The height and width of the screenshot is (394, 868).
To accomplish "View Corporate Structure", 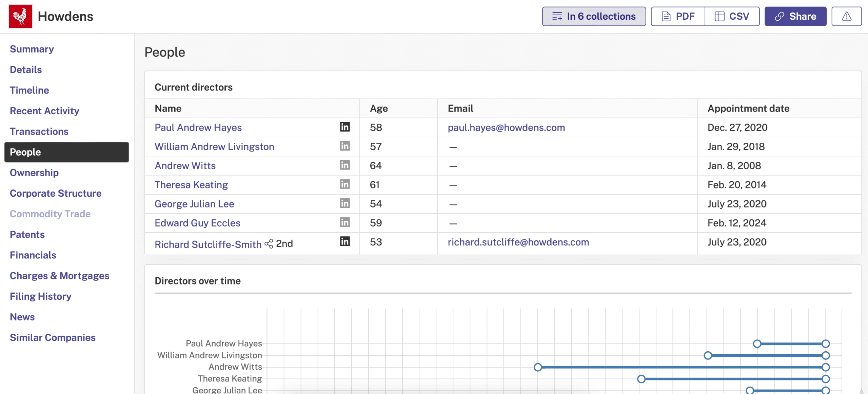I will click(56, 194).
